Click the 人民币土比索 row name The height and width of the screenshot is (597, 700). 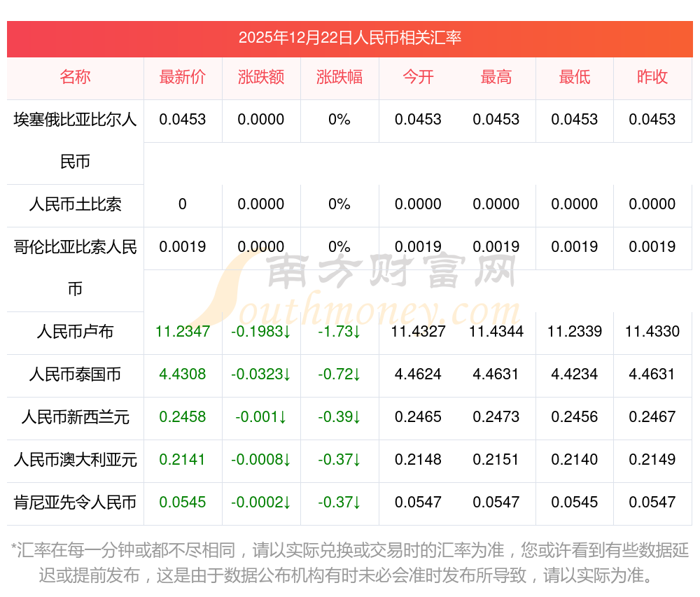pos(75,204)
